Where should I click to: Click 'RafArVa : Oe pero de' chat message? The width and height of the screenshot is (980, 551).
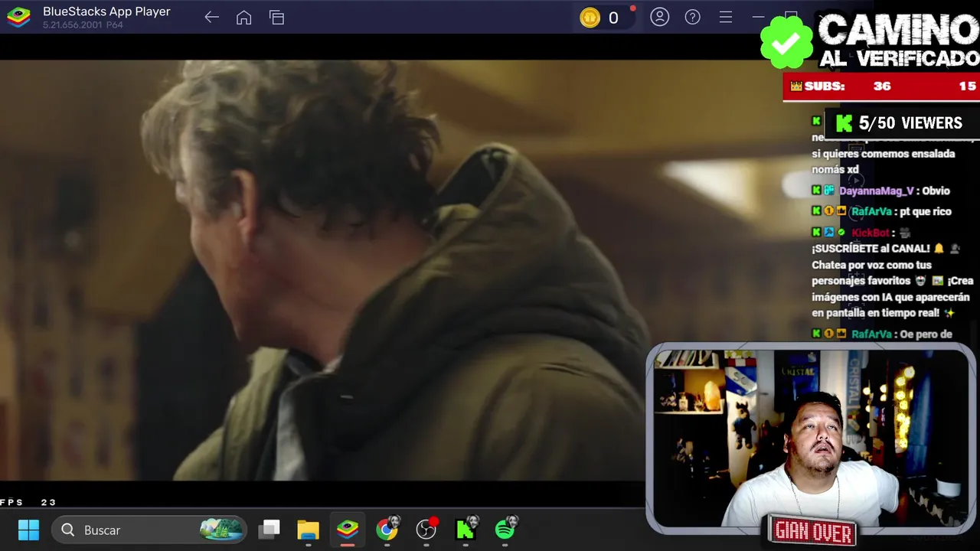(882, 334)
